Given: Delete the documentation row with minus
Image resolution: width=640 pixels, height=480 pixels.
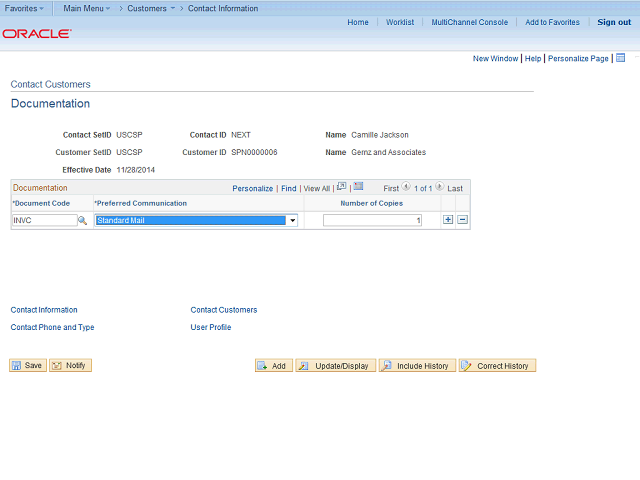Looking at the screenshot, I should click(x=462, y=220).
